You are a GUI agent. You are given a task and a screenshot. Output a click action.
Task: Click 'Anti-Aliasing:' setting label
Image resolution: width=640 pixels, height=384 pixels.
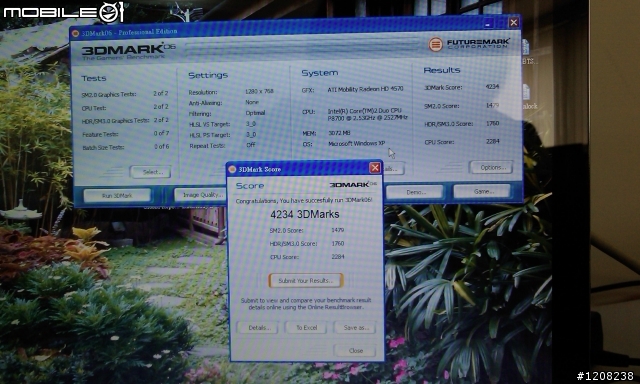205,103
